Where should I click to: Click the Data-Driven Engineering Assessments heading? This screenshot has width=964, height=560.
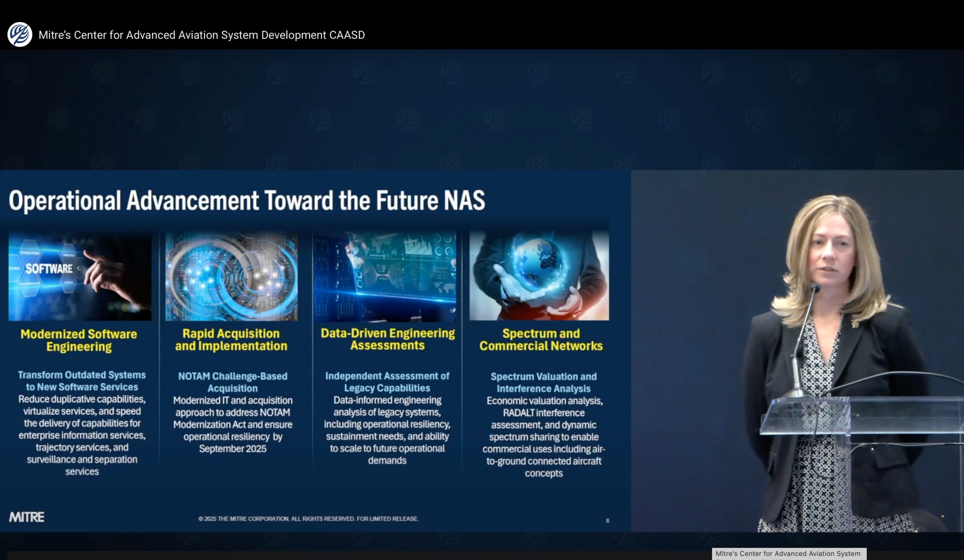click(x=387, y=339)
